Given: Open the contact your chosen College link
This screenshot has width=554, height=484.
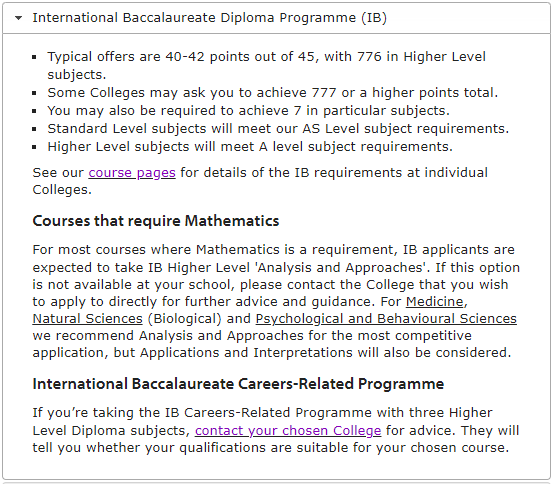Looking at the screenshot, I should click(x=288, y=431).
